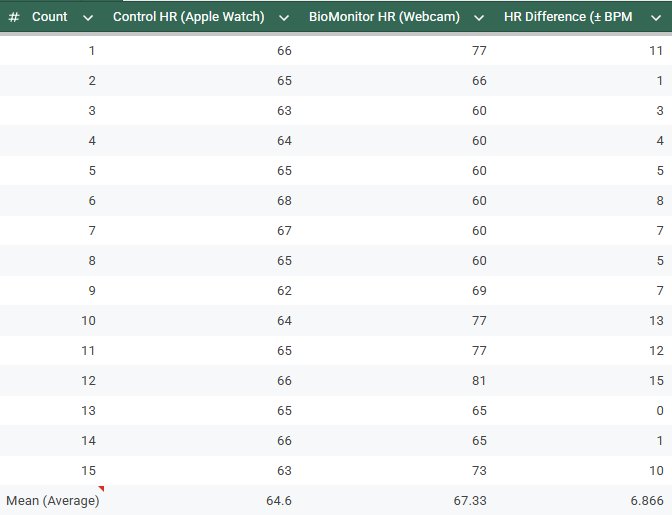The height and width of the screenshot is (515, 672).
Task: Select the HR Difference (± BPM header
Action: point(568,17)
